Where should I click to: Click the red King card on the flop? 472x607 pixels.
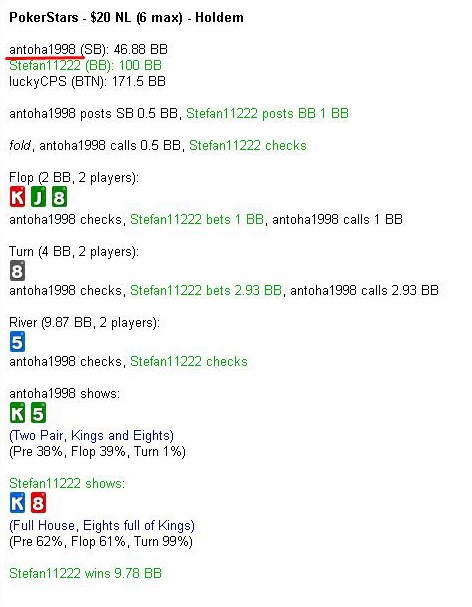pyautogui.click(x=17, y=197)
